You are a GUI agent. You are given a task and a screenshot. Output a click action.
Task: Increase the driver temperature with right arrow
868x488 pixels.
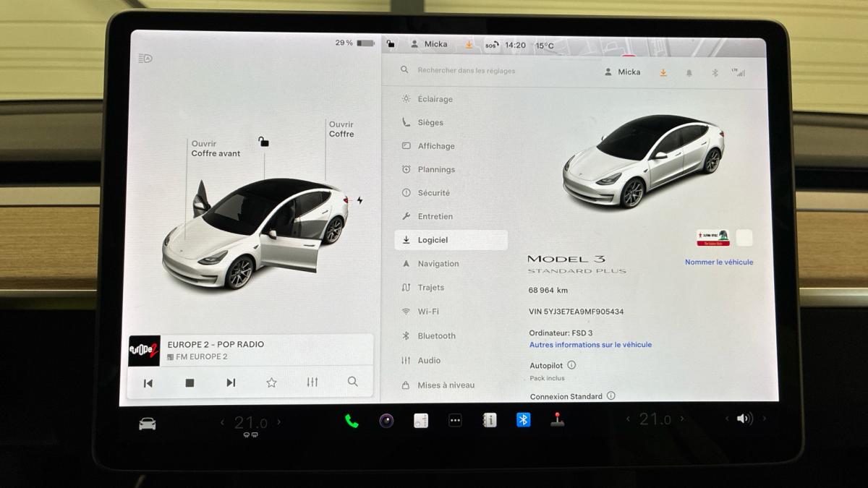pyautogui.click(x=279, y=422)
